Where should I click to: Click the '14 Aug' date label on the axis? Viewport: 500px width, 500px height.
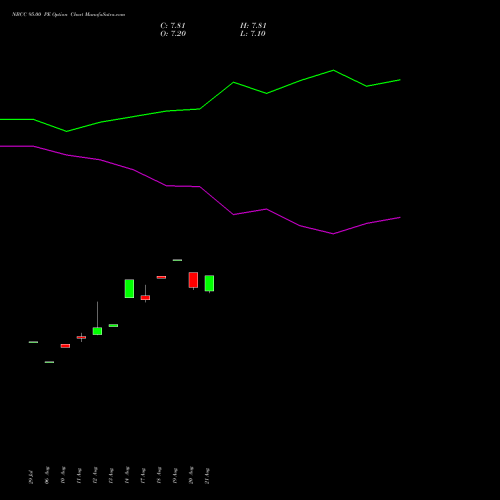click(x=127, y=475)
